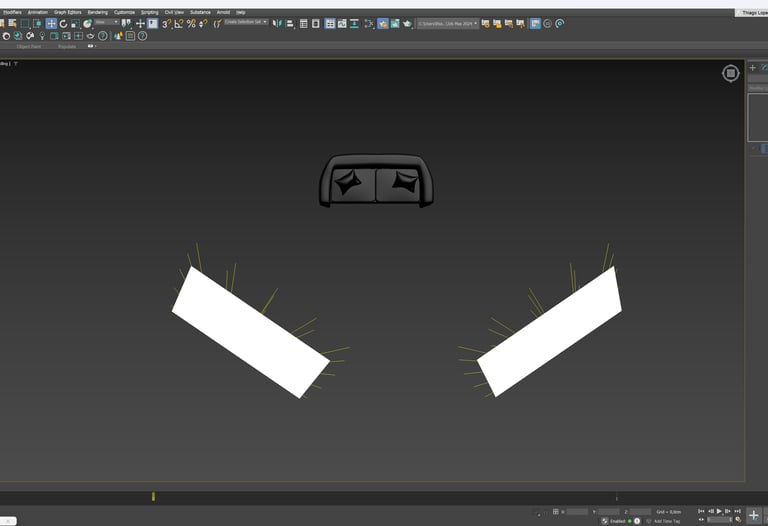Open the Customize menu

[124, 12]
